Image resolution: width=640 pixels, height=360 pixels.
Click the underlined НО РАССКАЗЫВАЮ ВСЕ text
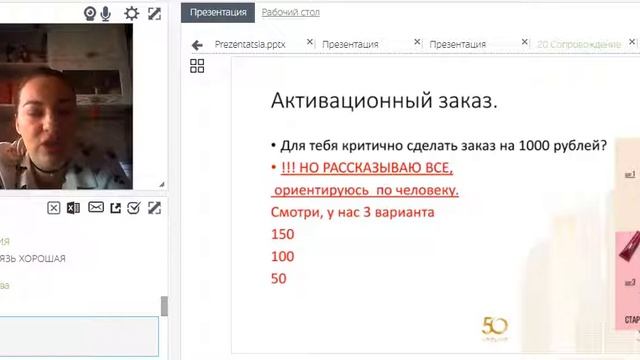click(367, 168)
